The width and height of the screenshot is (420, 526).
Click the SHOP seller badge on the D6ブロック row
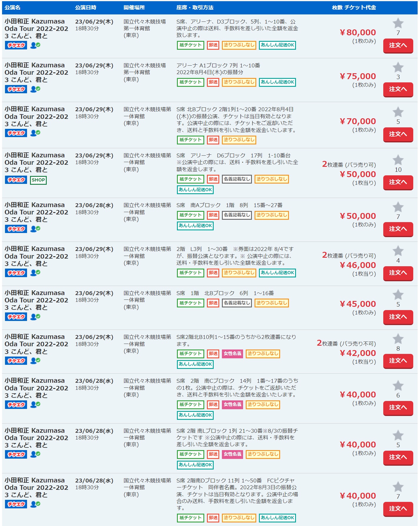point(38,180)
